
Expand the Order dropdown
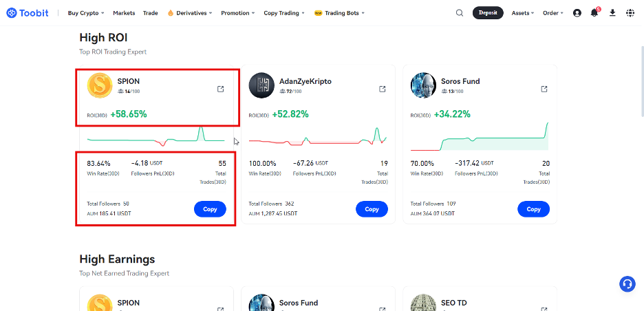coord(552,13)
